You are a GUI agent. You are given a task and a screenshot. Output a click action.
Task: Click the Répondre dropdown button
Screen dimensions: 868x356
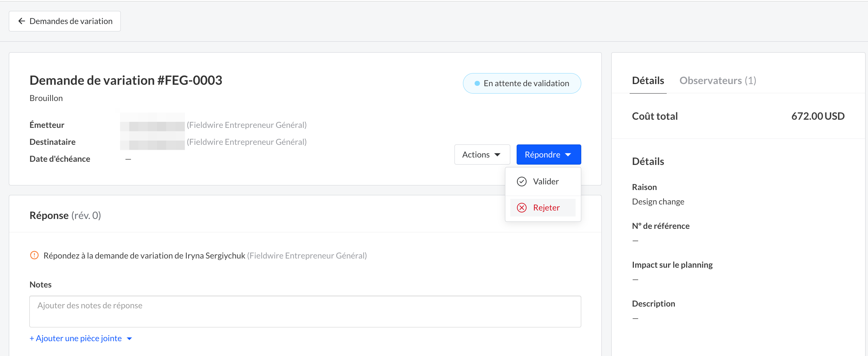[548, 155]
